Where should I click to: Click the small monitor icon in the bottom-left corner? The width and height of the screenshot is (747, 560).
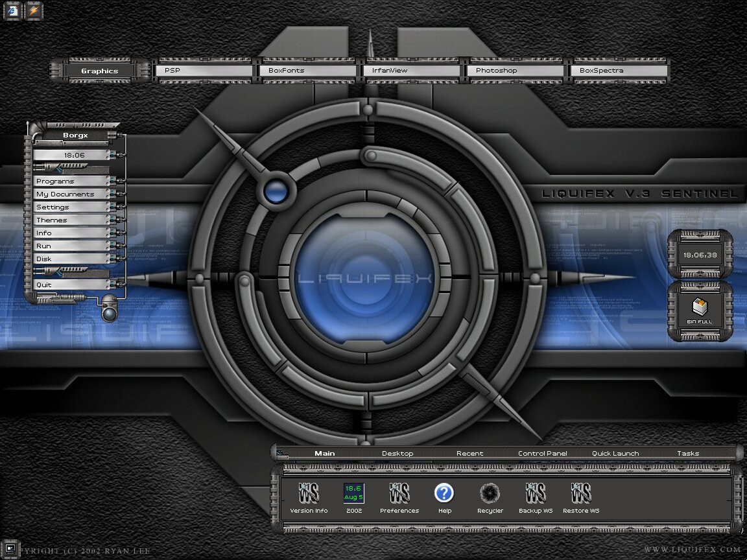(10, 549)
